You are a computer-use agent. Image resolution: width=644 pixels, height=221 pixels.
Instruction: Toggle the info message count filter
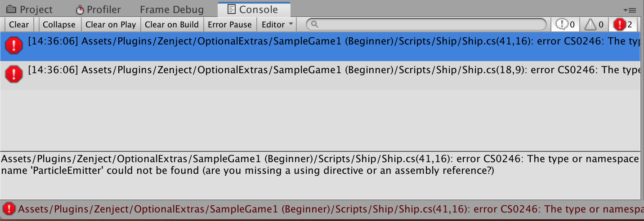tap(565, 24)
